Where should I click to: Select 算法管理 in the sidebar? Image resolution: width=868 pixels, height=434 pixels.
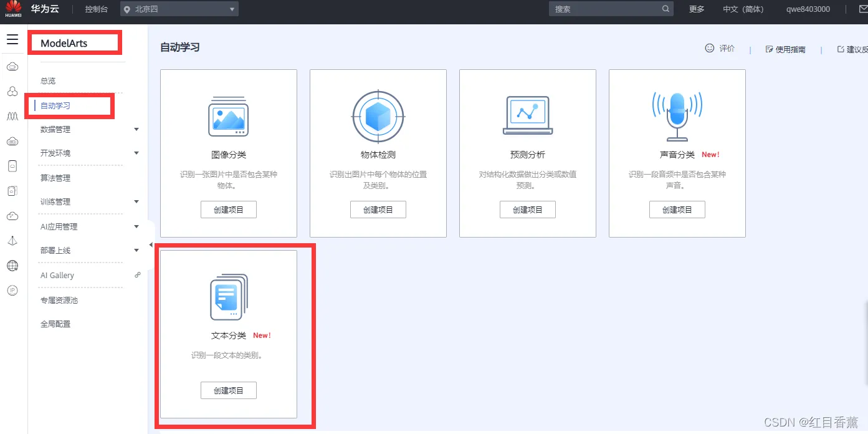point(55,178)
